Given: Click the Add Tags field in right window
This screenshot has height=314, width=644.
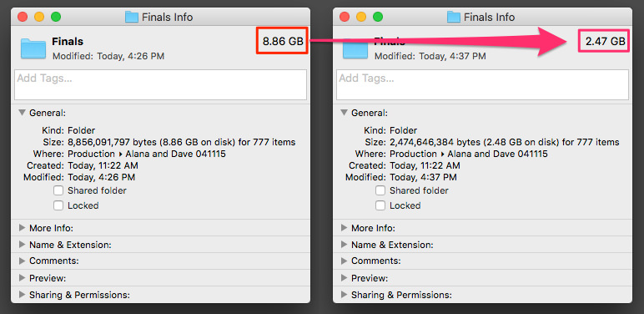Looking at the screenshot, I should [x=483, y=84].
